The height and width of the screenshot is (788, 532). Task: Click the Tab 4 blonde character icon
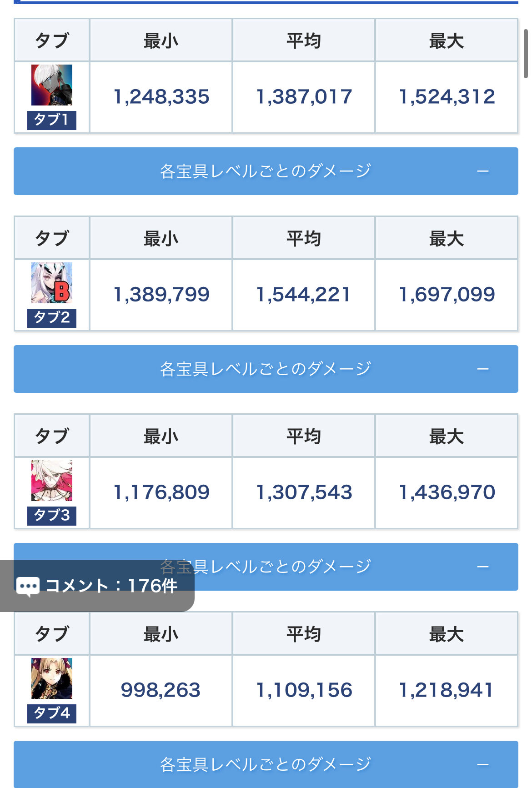point(52,678)
